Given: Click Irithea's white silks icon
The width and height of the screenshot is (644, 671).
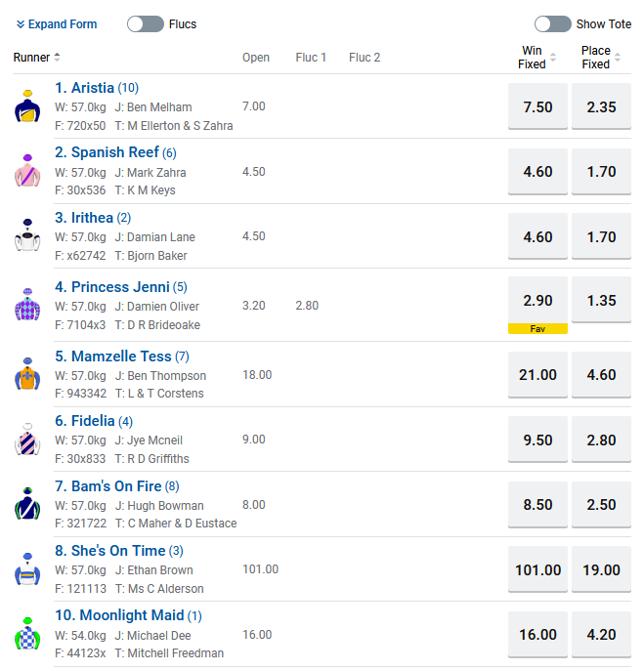Looking at the screenshot, I should (x=26, y=236).
